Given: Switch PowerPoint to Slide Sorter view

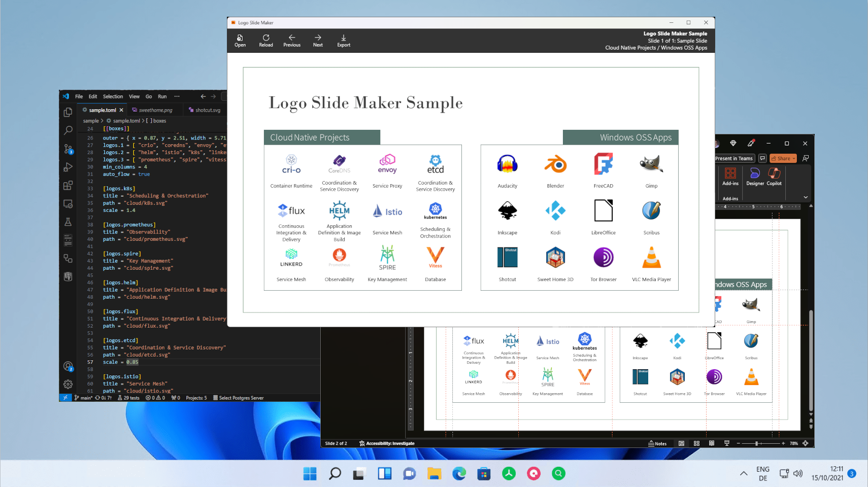Looking at the screenshot, I should (x=696, y=443).
